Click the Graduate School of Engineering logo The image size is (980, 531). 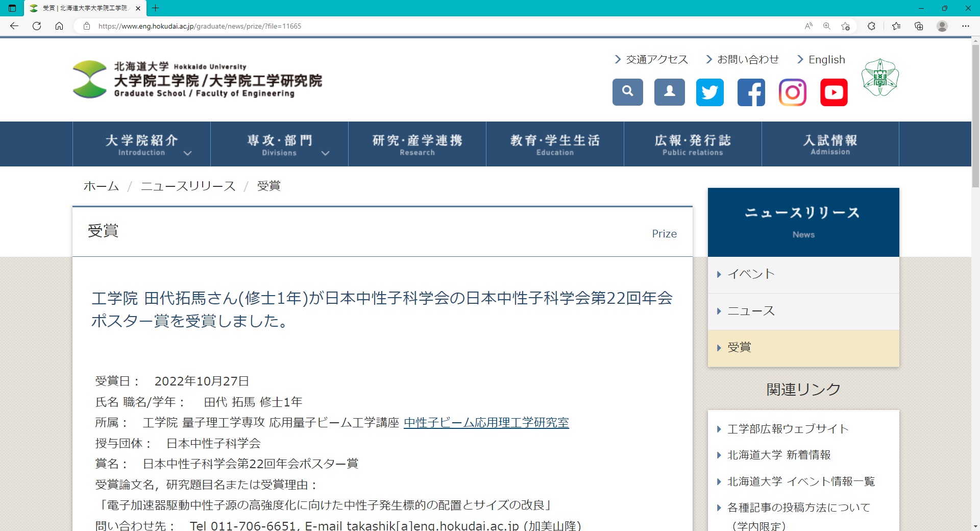pyautogui.click(x=197, y=79)
